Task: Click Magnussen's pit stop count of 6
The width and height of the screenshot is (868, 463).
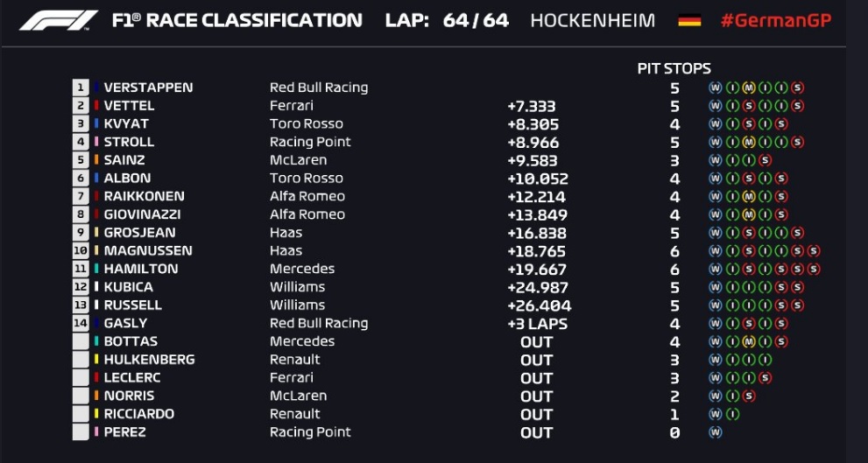Action: (674, 252)
